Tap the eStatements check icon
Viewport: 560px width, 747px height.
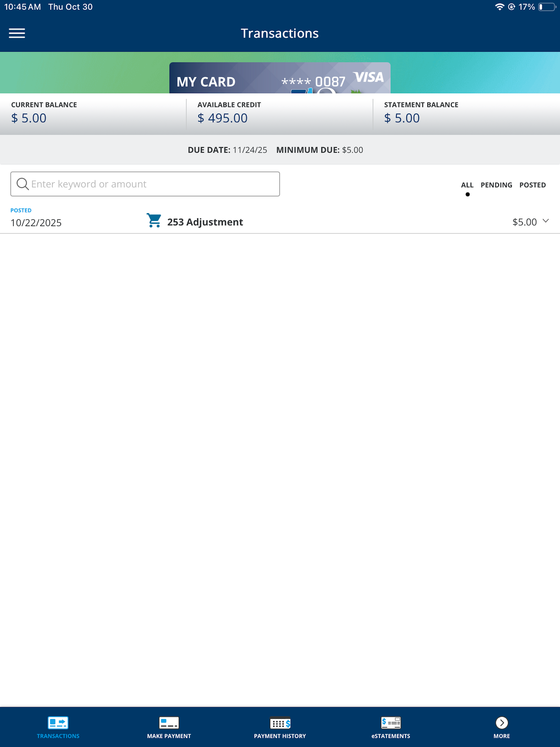click(x=391, y=723)
